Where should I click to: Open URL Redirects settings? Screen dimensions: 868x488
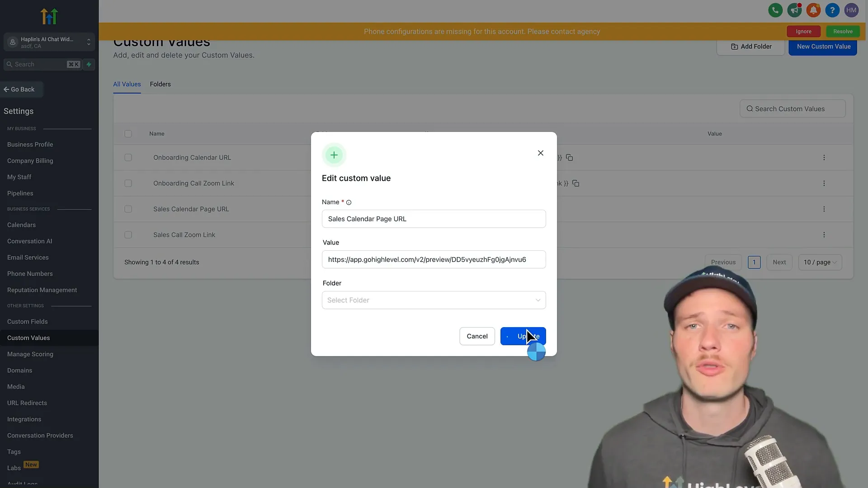[27, 403]
